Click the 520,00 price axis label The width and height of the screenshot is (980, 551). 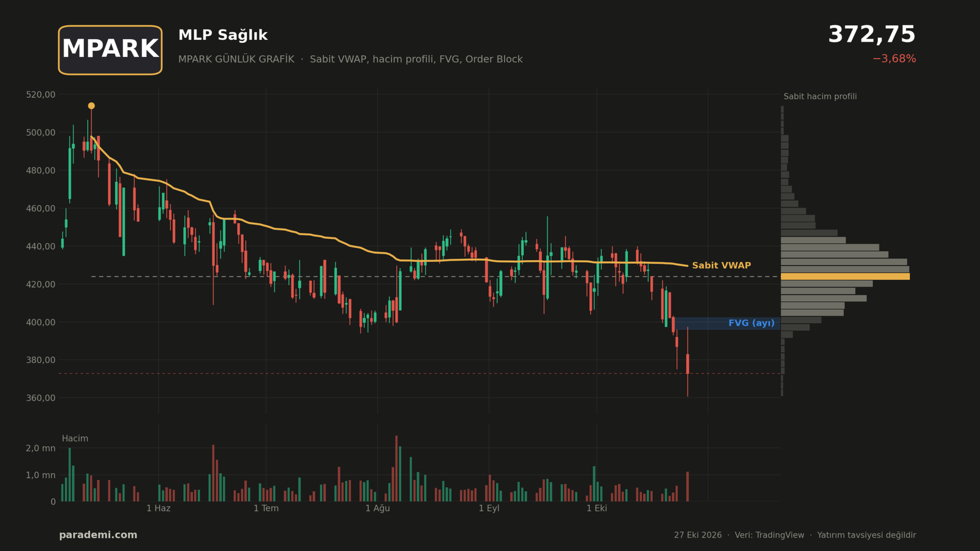(41, 95)
